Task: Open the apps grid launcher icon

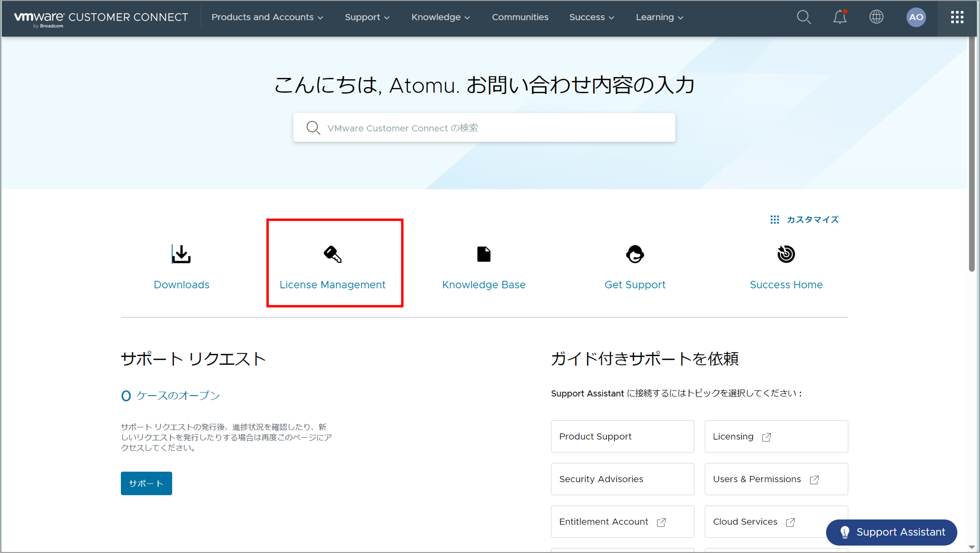Action: point(957,17)
